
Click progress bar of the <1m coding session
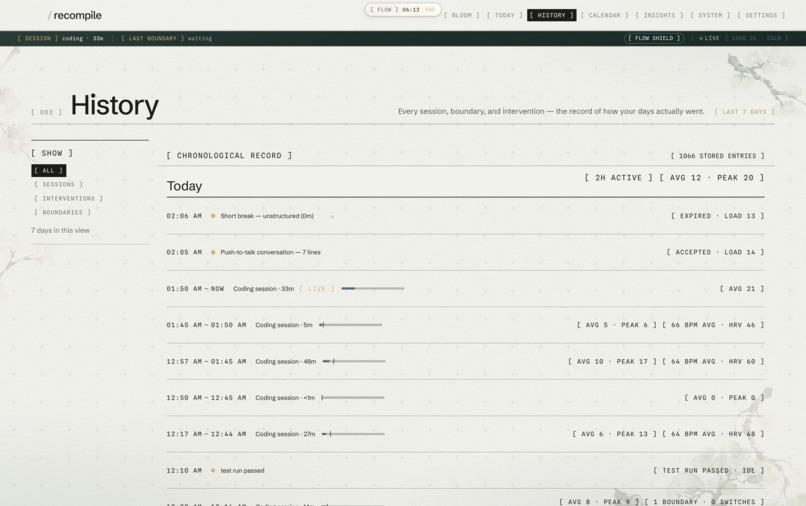pyautogui.click(x=353, y=397)
